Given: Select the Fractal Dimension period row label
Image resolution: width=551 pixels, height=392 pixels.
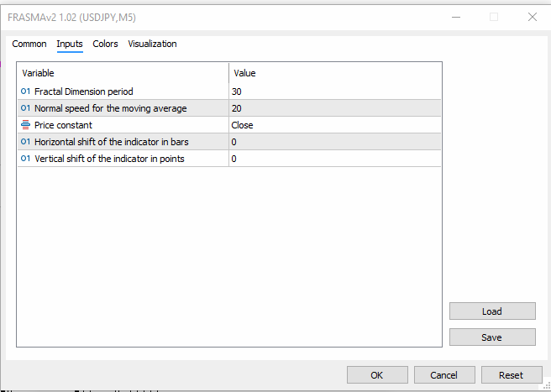Looking at the screenshot, I should click(84, 91).
